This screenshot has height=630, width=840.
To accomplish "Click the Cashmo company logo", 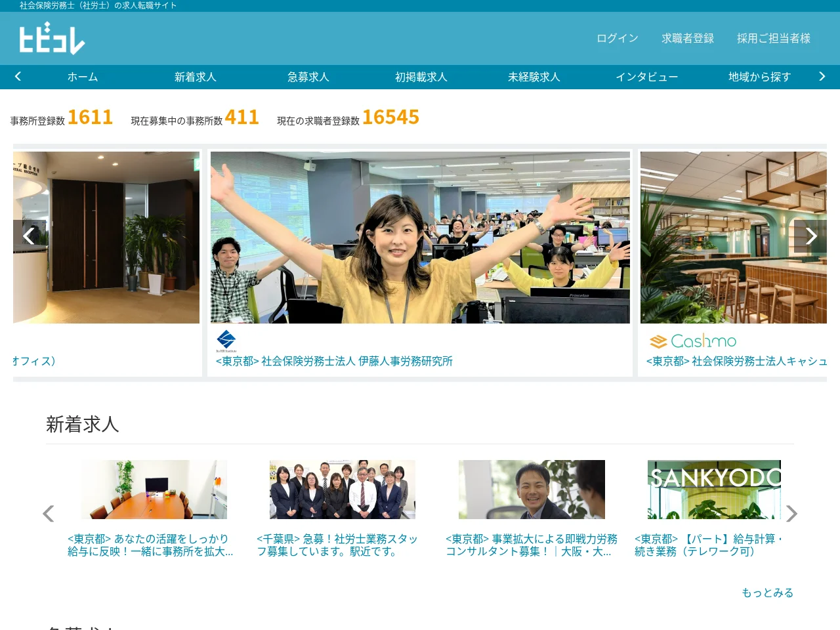I will tap(693, 341).
